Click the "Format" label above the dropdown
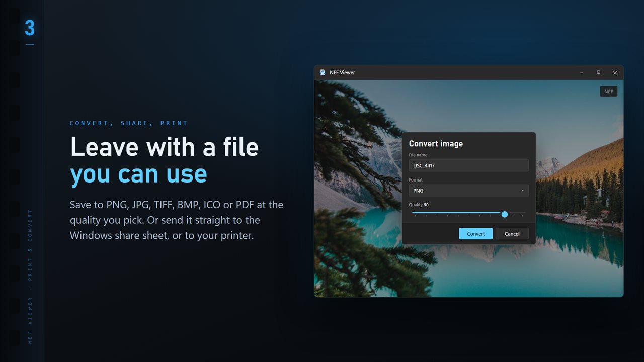The image size is (644, 362). click(x=416, y=180)
